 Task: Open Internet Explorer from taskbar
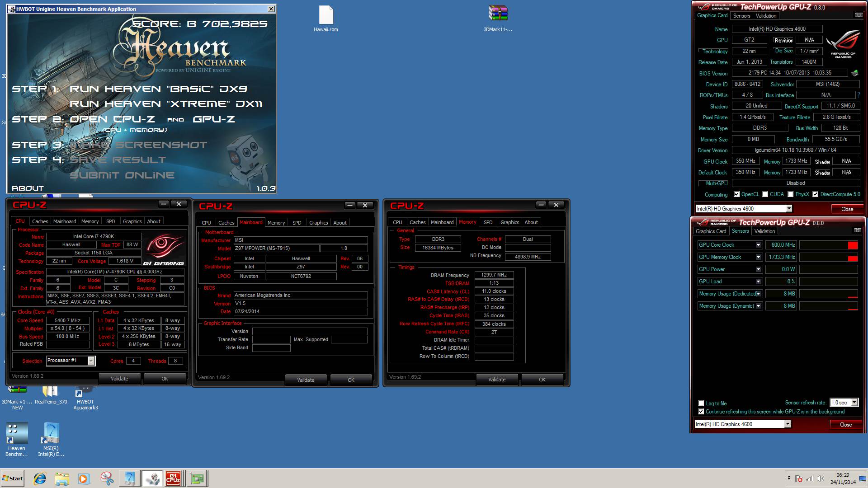40,479
